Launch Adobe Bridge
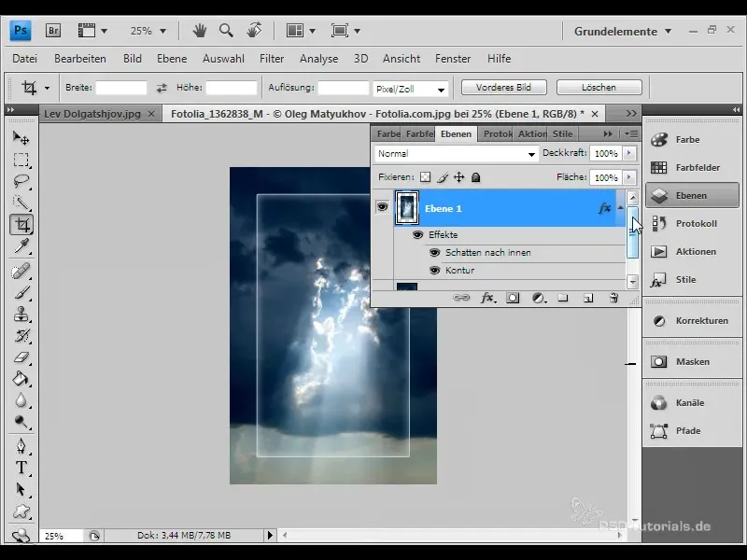This screenshot has height=560, width=747. tap(53, 31)
